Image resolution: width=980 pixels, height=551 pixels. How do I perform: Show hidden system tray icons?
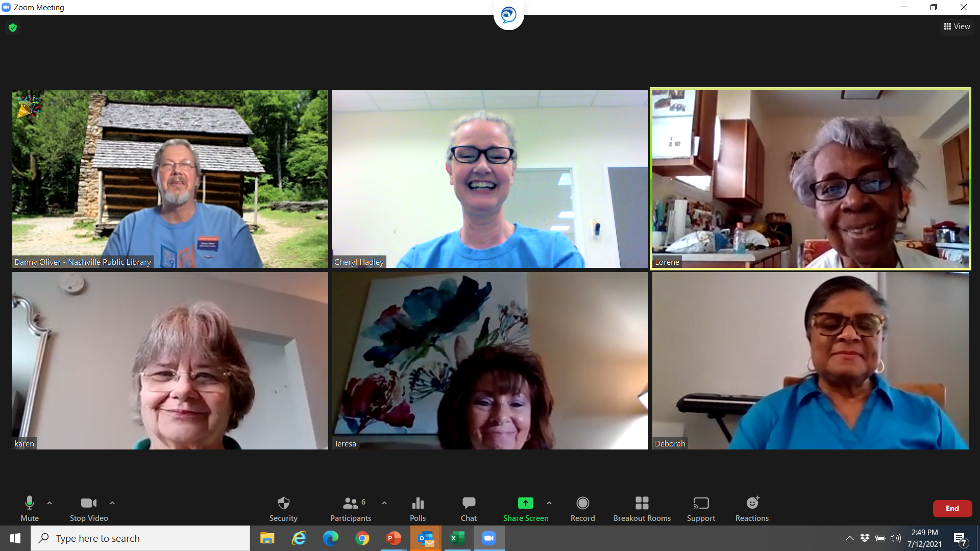click(849, 538)
